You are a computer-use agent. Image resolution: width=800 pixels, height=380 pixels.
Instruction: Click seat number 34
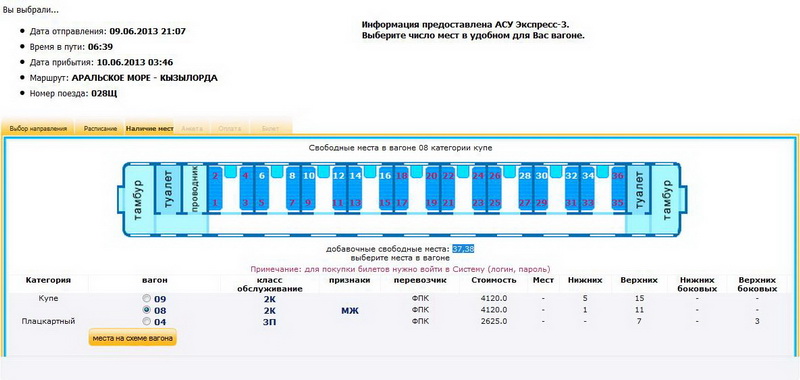pos(588,176)
